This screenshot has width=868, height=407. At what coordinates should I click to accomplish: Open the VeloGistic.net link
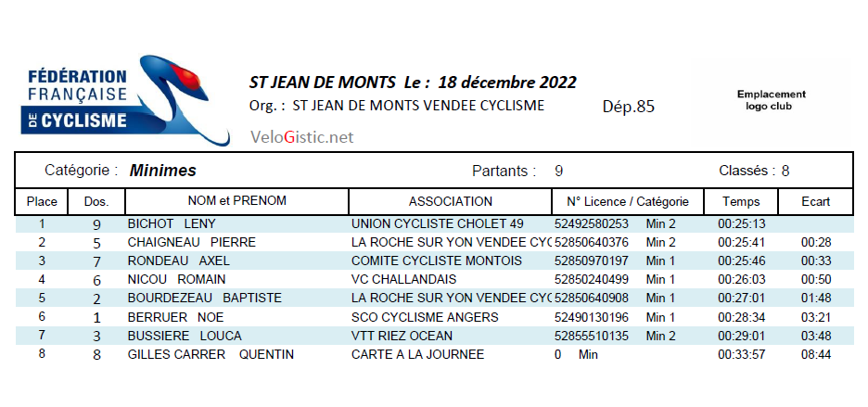301,137
